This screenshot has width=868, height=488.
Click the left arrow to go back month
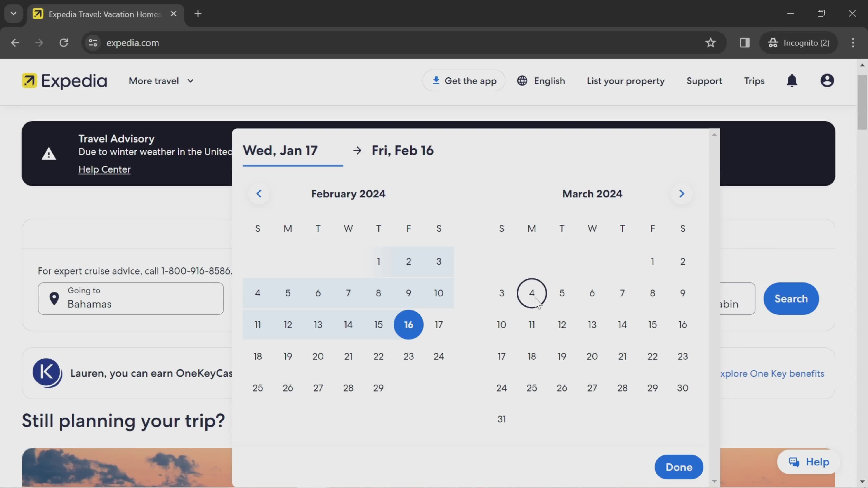pyautogui.click(x=259, y=193)
